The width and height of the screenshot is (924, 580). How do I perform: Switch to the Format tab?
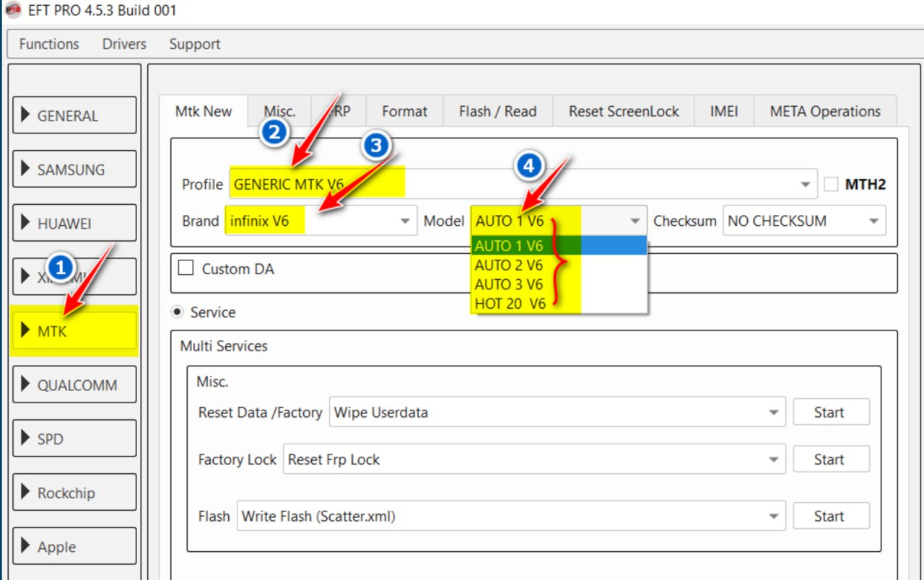404,111
